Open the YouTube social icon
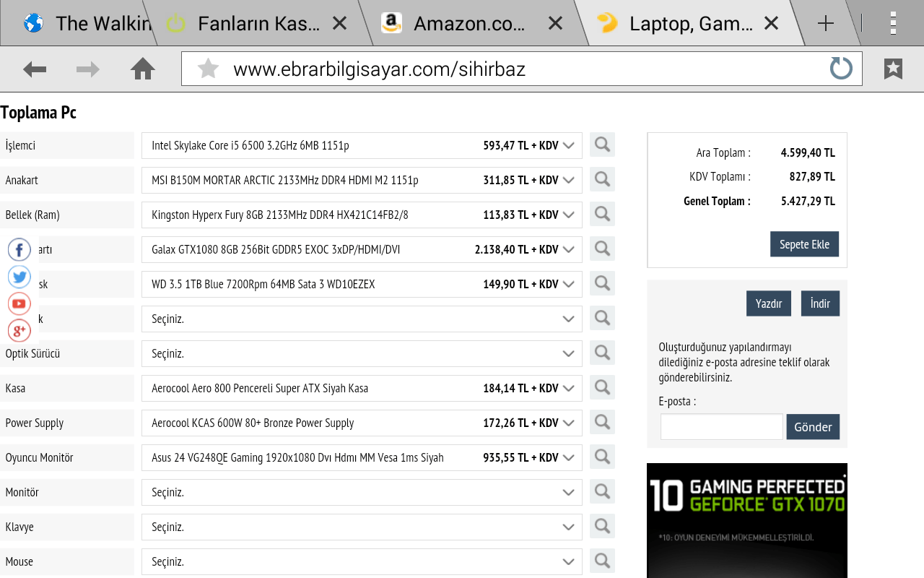Viewport: 924px width, 578px height. tap(19, 303)
